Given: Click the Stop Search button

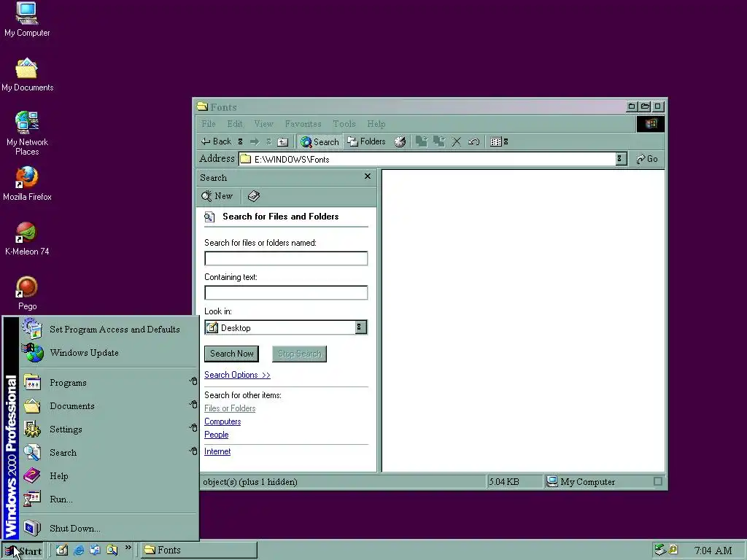Looking at the screenshot, I should 299,354.
